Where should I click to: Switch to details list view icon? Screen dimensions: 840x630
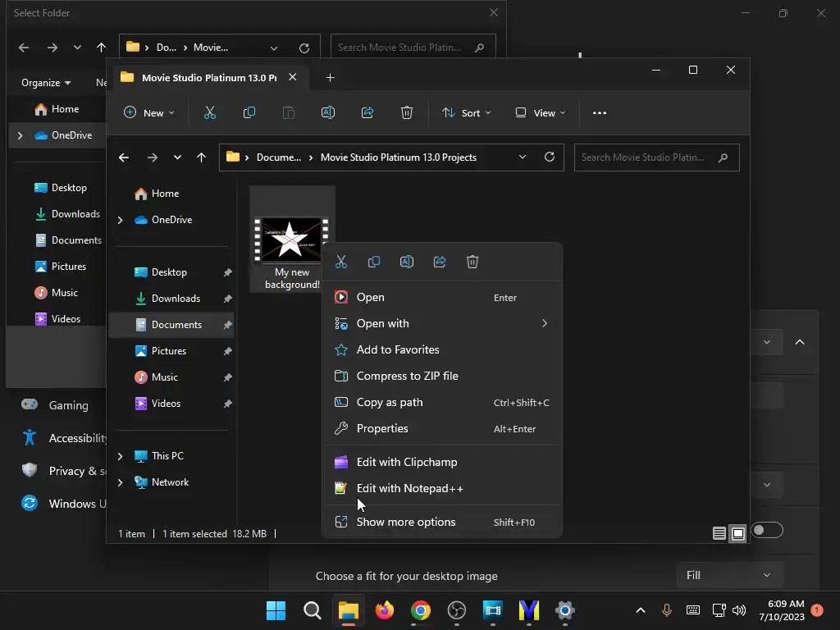[x=719, y=533]
